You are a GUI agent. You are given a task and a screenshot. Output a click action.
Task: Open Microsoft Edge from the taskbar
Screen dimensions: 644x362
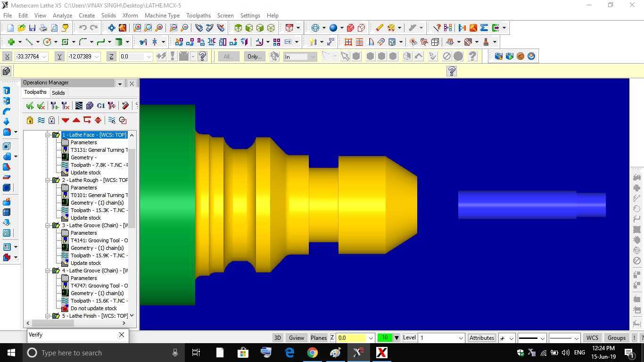[x=289, y=353]
